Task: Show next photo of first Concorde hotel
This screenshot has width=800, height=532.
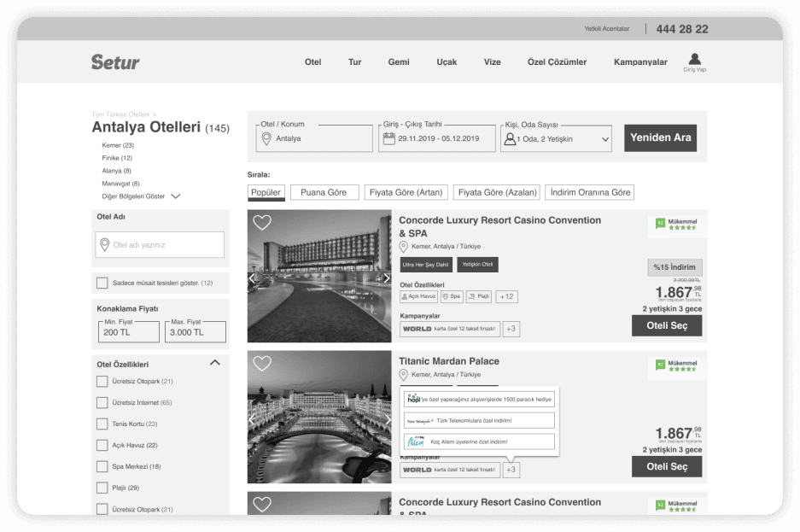Action: click(387, 278)
